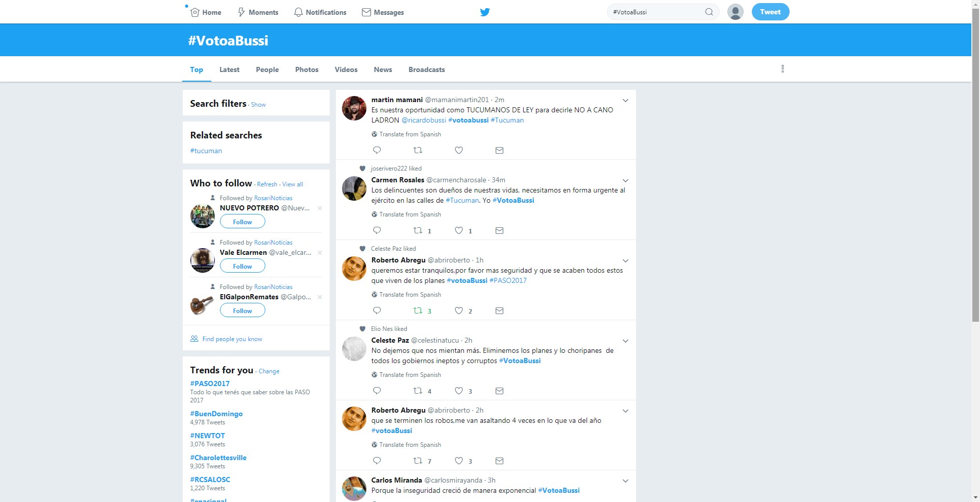Screen dimensions: 980x502
Task: Send martin mamani's tweet via direct message
Action: pyautogui.click(x=499, y=150)
